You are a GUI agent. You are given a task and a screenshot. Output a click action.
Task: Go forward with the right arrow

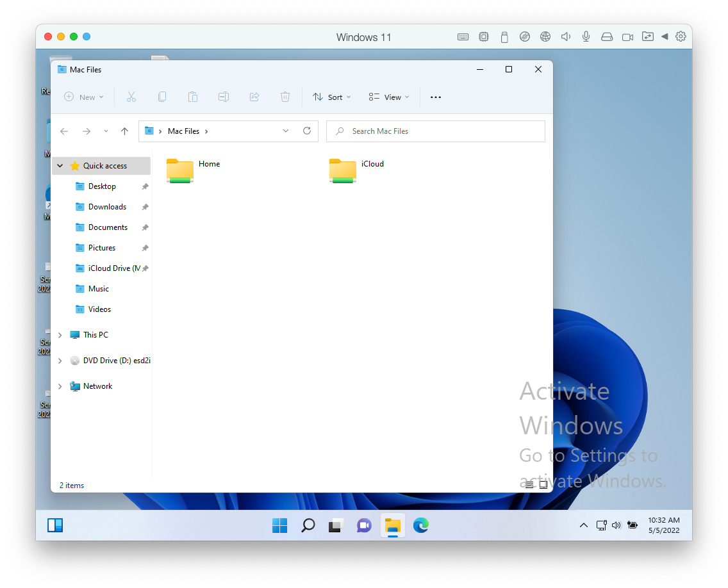87,131
